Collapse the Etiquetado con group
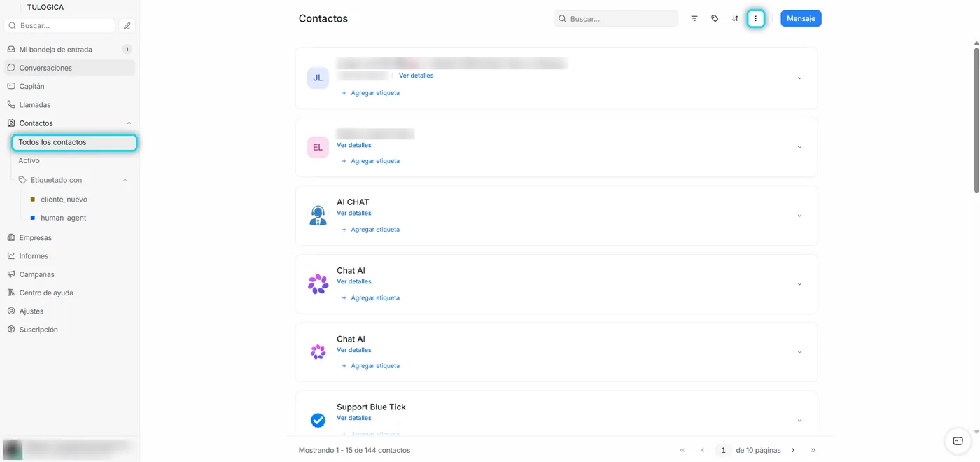This screenshot has width=980, height=462. click(125, 180)
